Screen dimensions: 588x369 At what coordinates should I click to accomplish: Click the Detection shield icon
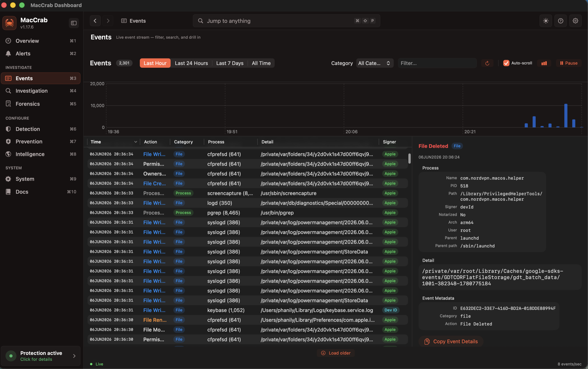click(8, 129)
